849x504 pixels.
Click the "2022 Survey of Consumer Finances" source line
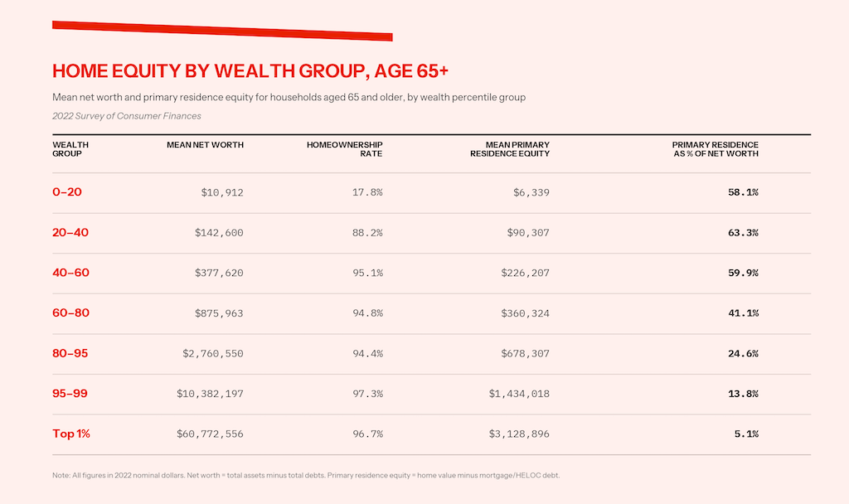click(126, 116)
